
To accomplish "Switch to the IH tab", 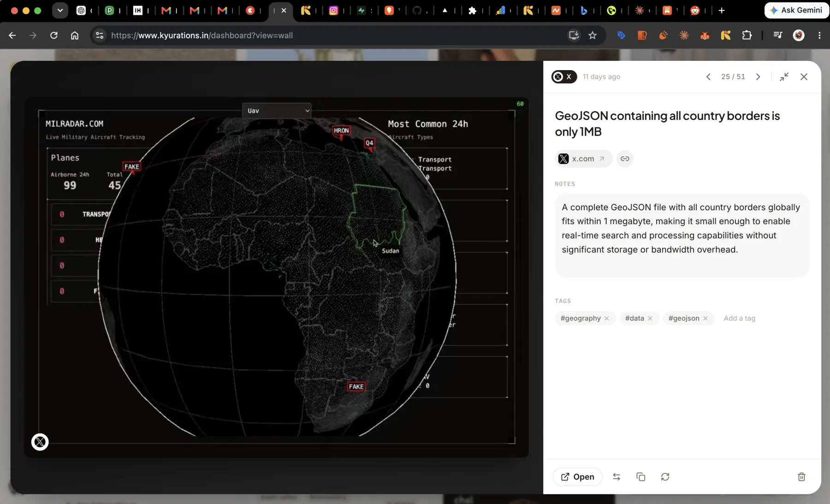I will click(138, 10).
